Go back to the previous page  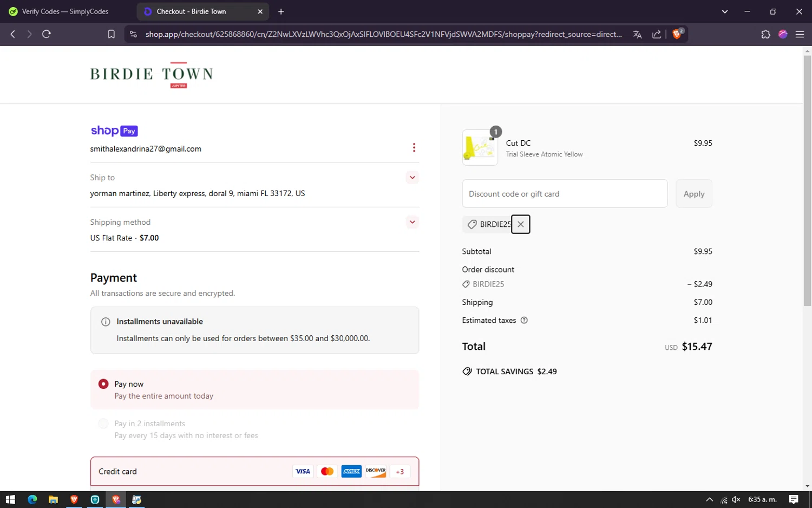click(x=13, y=34)
